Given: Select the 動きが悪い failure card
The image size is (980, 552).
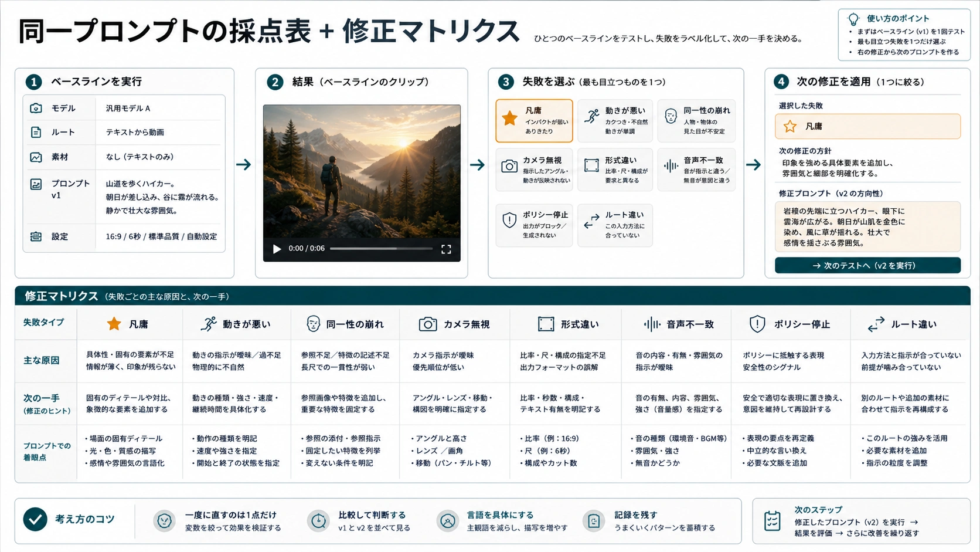Looking at the screenshot, I should (615, 120).
